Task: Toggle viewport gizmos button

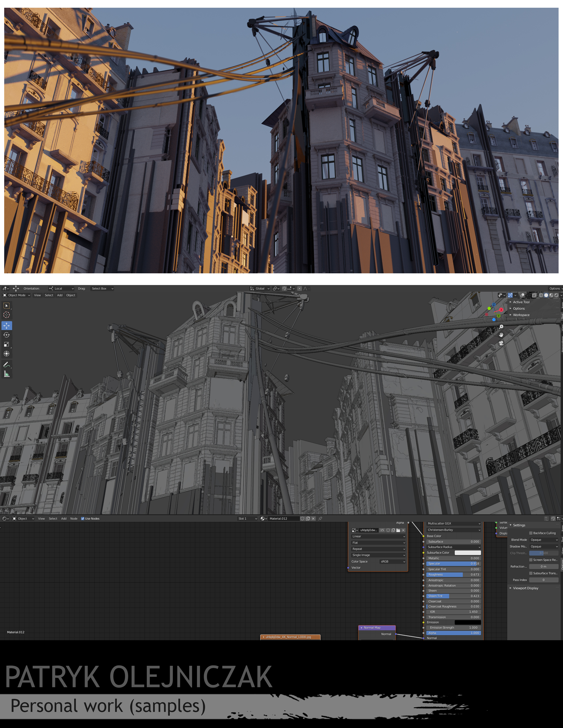Action: click(510, 295)
